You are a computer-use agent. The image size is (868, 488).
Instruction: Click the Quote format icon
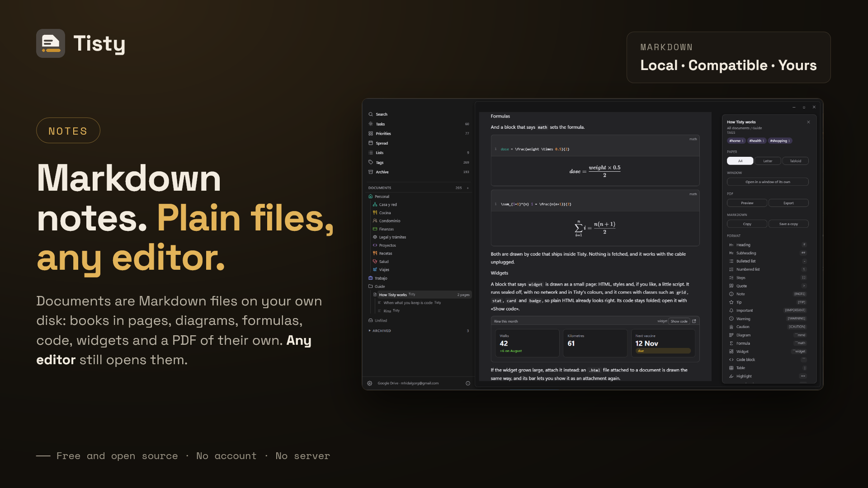tap(731, 286)
